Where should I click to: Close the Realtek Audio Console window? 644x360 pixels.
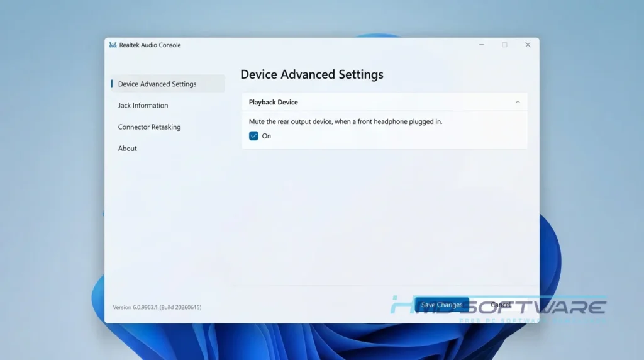pyautogui.click(x=528, y=45)
